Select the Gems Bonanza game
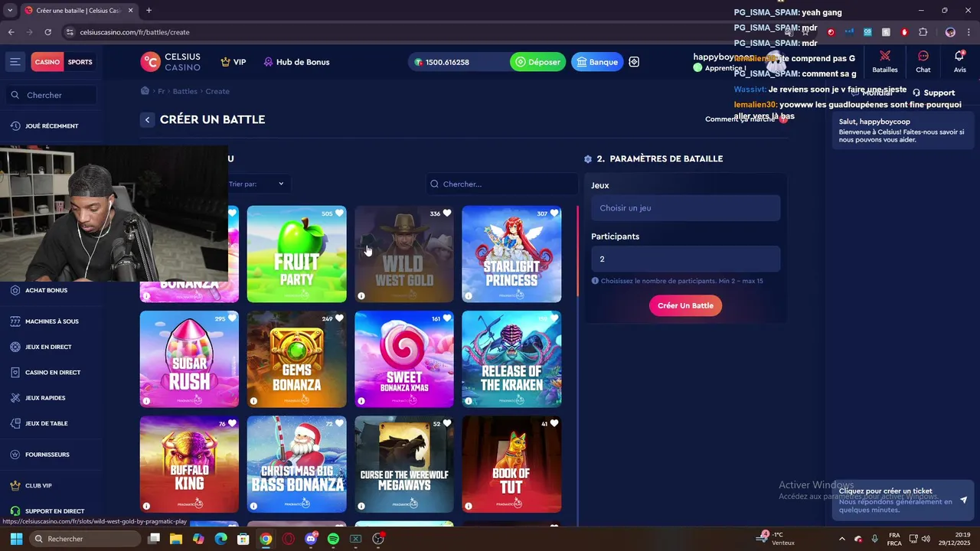Image resolution: width=980 pixels, height=551 pixels. [296, 359]
